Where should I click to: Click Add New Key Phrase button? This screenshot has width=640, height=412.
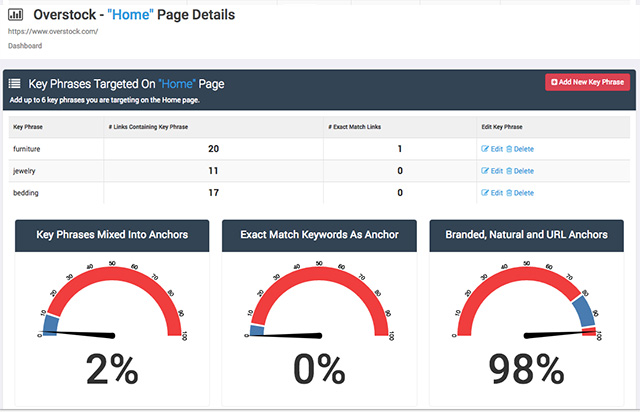pos(587,82)
